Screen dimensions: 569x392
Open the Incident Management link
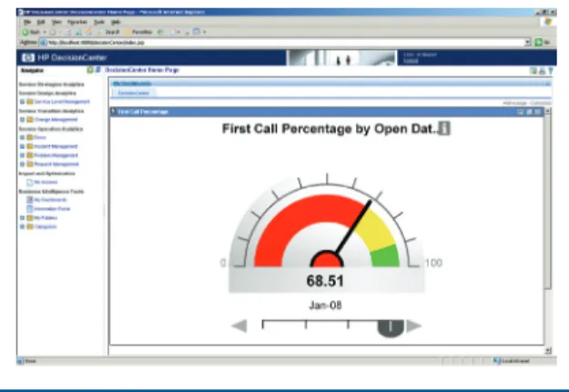click(56, 146)
